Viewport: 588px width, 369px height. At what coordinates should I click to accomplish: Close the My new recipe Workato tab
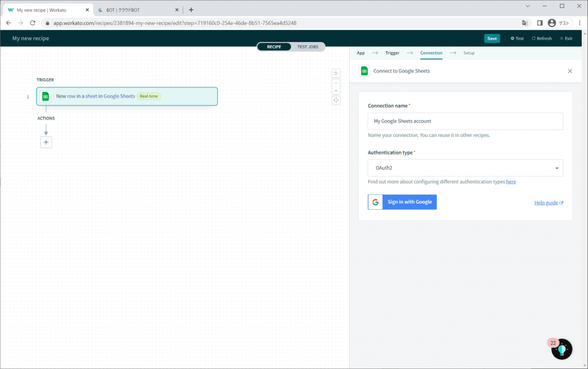coord(87,10)
